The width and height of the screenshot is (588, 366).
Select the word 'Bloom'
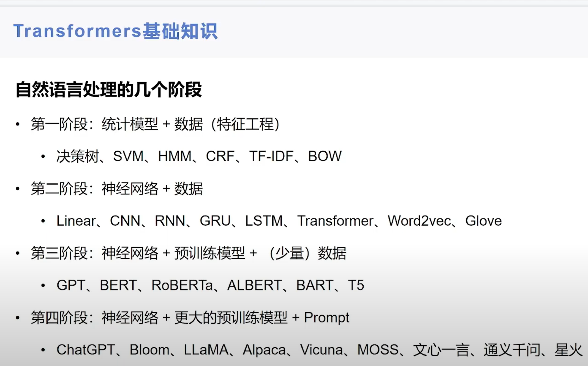tap(149, 350)
